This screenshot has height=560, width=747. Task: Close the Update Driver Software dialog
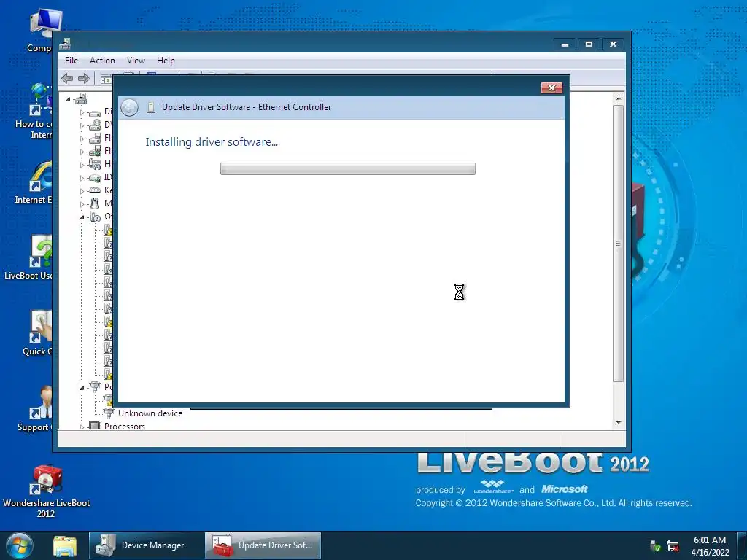click(551, 87)
